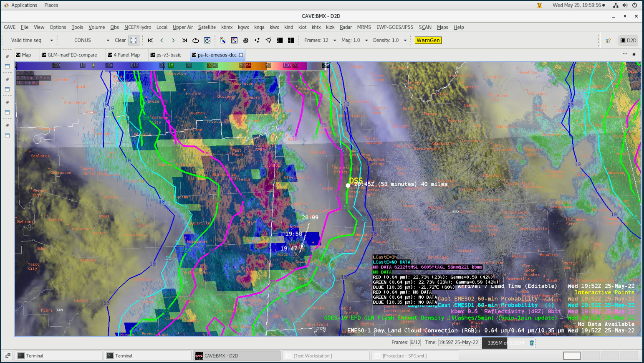Open the Density: 1.0 dropdown
The height and width of the screenshot is (363, 644).
[390, 41]
